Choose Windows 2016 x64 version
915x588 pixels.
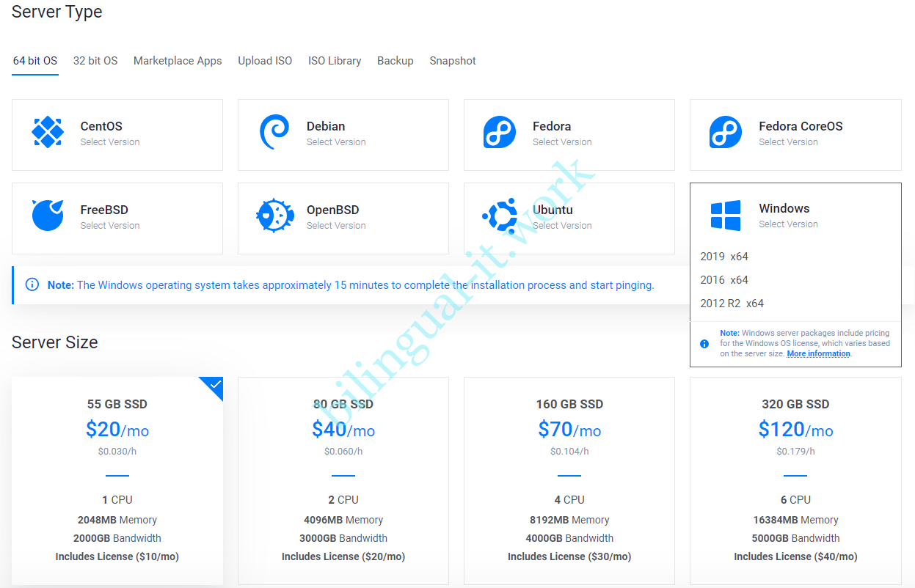[x=724, y=280]
